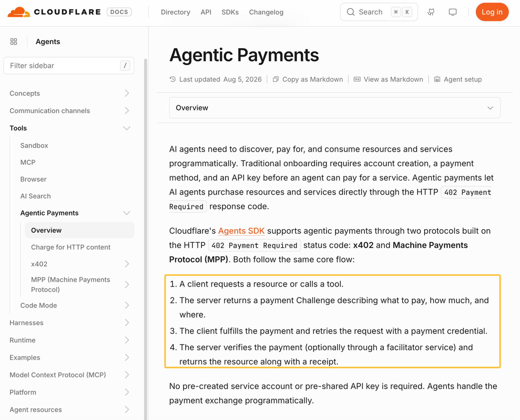The image size is (520, 420).
Task: Expand the Agent resources section
Action: pos(70,410)
